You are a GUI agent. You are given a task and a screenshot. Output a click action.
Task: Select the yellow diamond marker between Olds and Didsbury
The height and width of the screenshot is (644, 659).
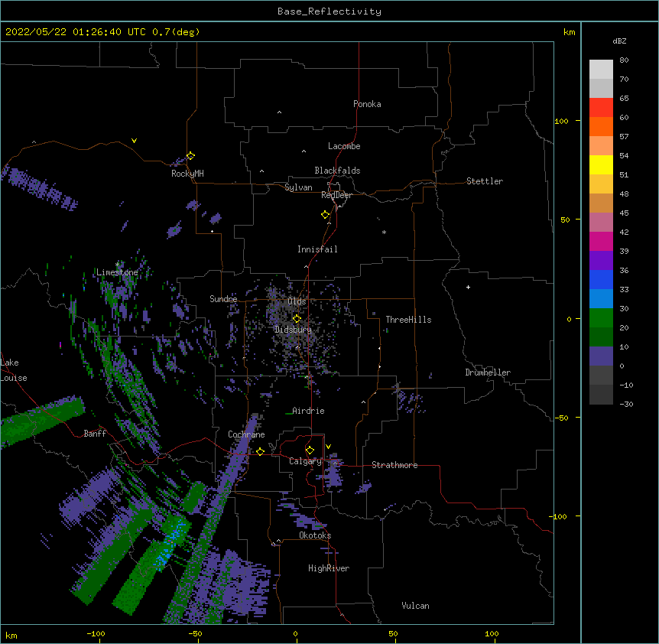297,319
